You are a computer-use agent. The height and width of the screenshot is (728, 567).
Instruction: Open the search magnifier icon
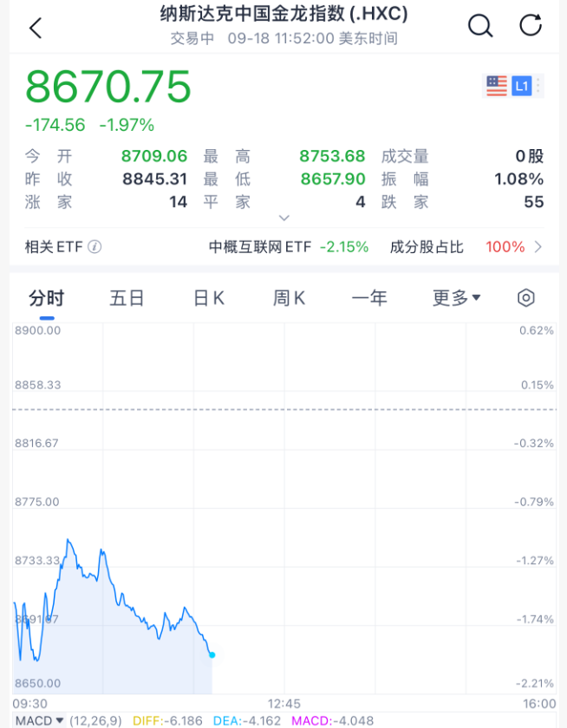coord(479,26)
